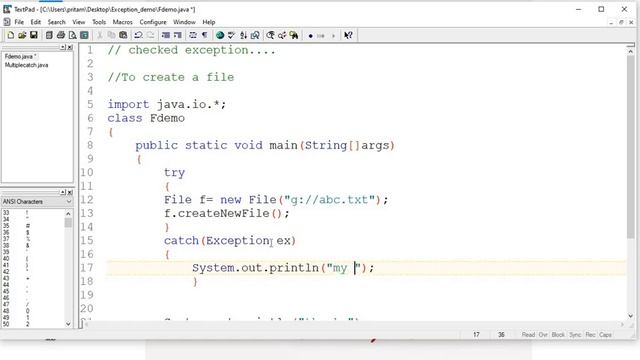The height and width of the screenshot is (360, 640).
Task: Close the ANSI Characters clip library panel
Action: (x=70, y=192)
